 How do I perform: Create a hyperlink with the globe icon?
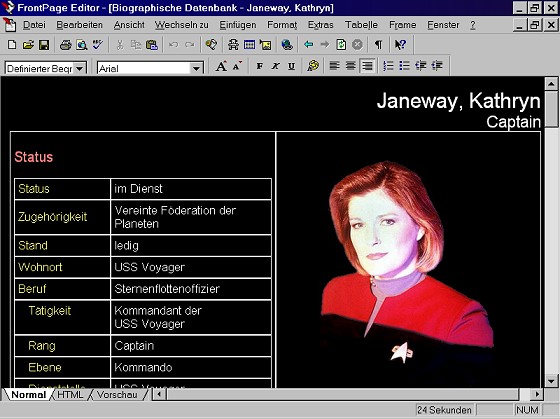pos(287,45)
